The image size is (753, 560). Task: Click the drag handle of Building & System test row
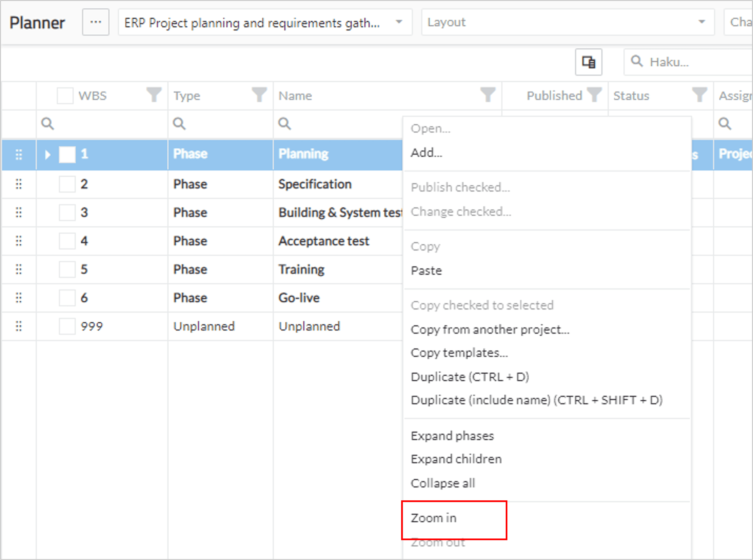(x=19, y=213)
